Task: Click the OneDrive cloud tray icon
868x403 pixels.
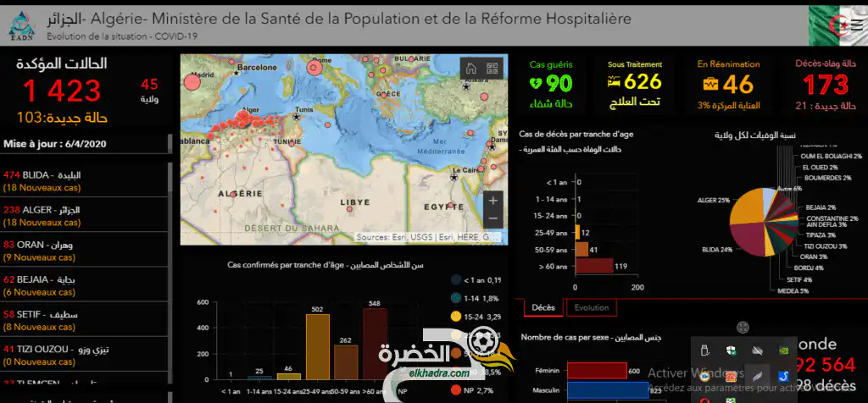Action: coord(757,351)
